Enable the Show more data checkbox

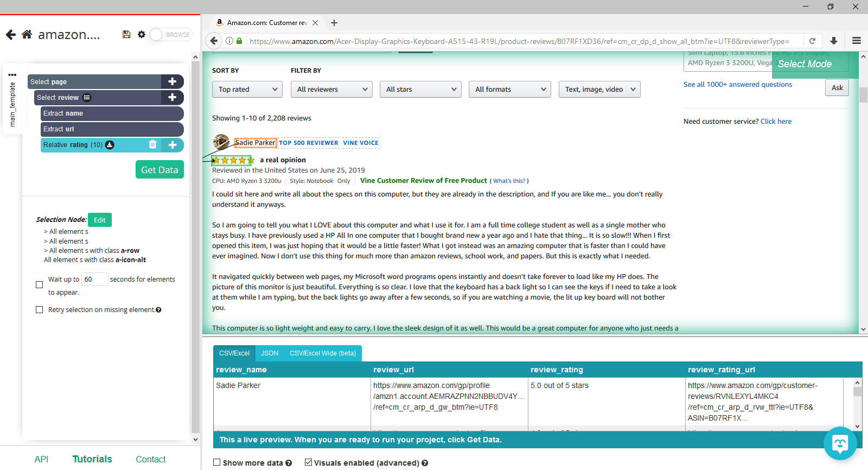point(217,462)
